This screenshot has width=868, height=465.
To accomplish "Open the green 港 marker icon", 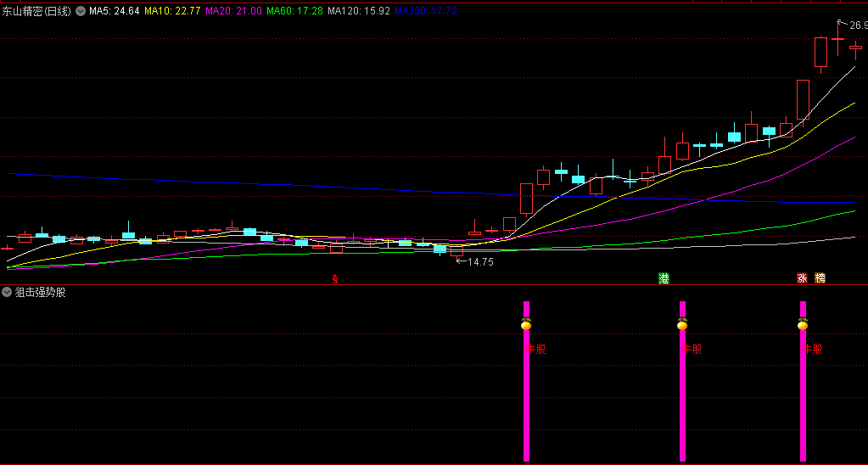I will click(x=664, y=278).
